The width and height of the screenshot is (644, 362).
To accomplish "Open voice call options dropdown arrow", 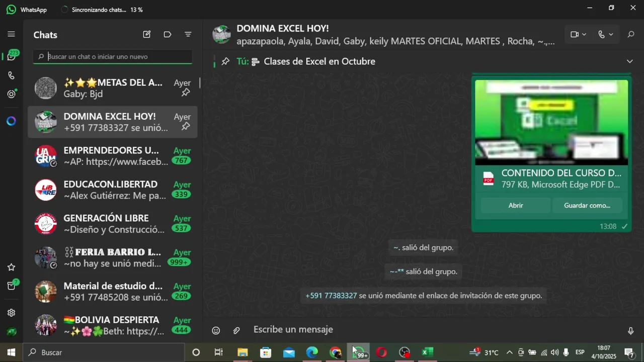I will [611, 34].
